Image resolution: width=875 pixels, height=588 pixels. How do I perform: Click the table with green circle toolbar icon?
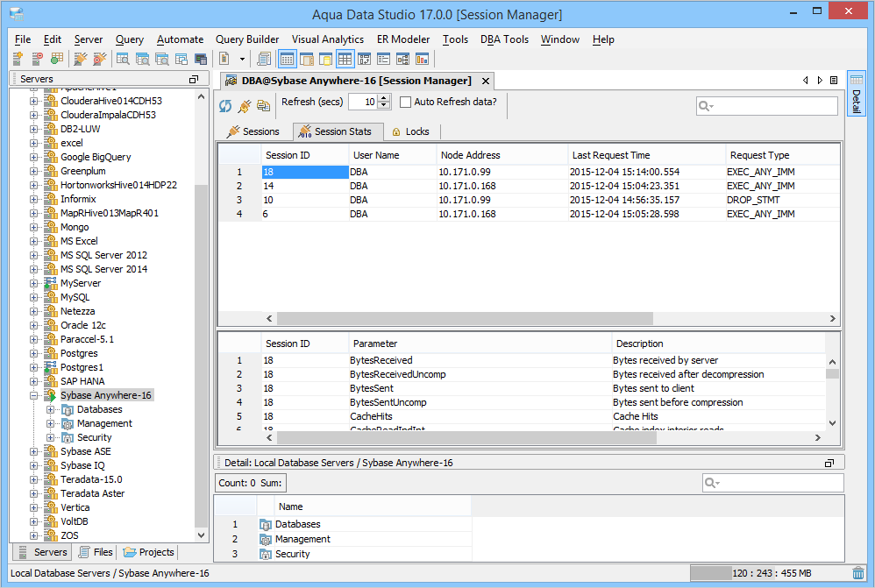pos(56,59)
